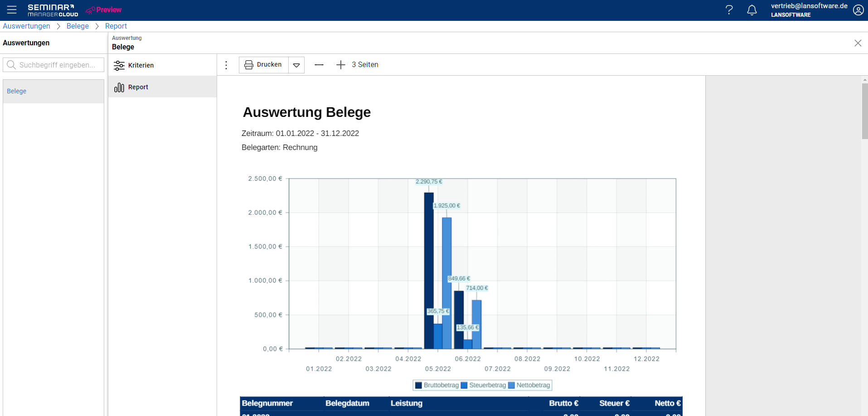Click the Bruttobetrag legend swatch
Viewport: 868px width, 416px height.
click(419, 385)
